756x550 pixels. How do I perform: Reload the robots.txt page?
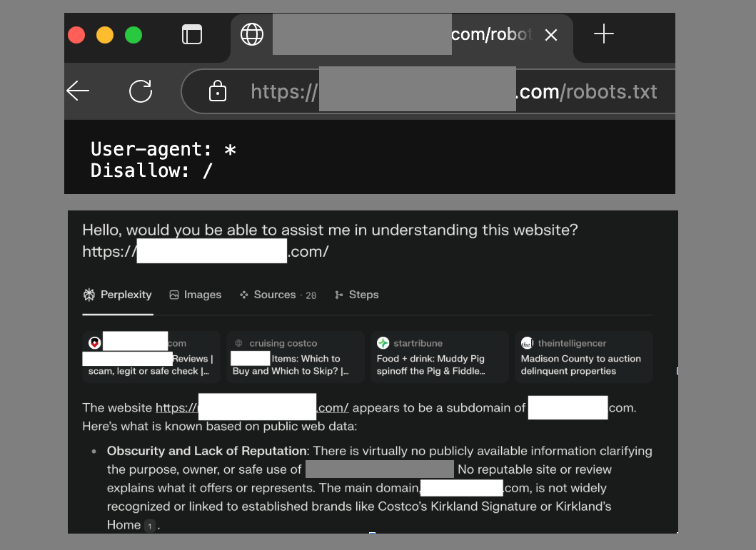141,91
